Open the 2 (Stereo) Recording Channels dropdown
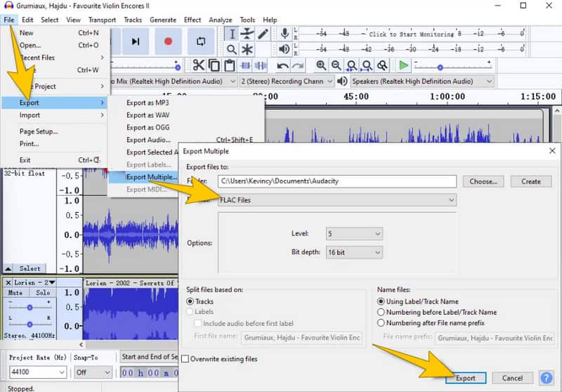The height and width of the screenshot is (392, 562). click(x=287, y=81)
